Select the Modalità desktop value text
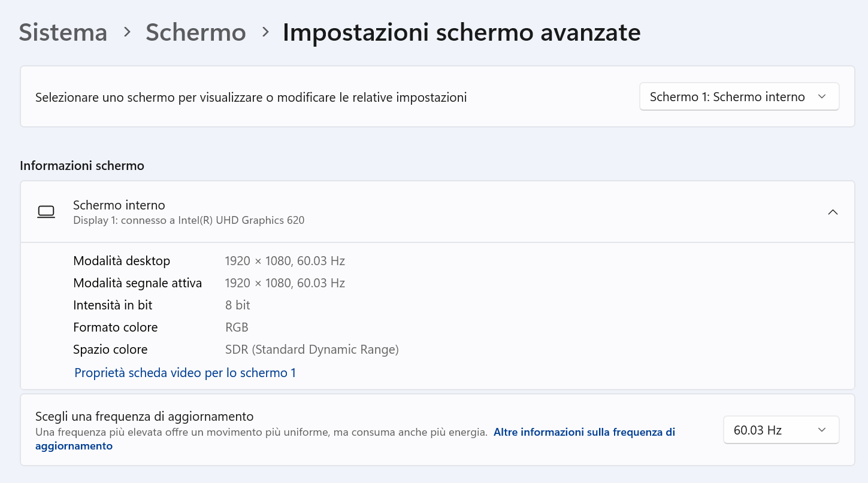Screen dimensions: 868x483 coord(285,260)
